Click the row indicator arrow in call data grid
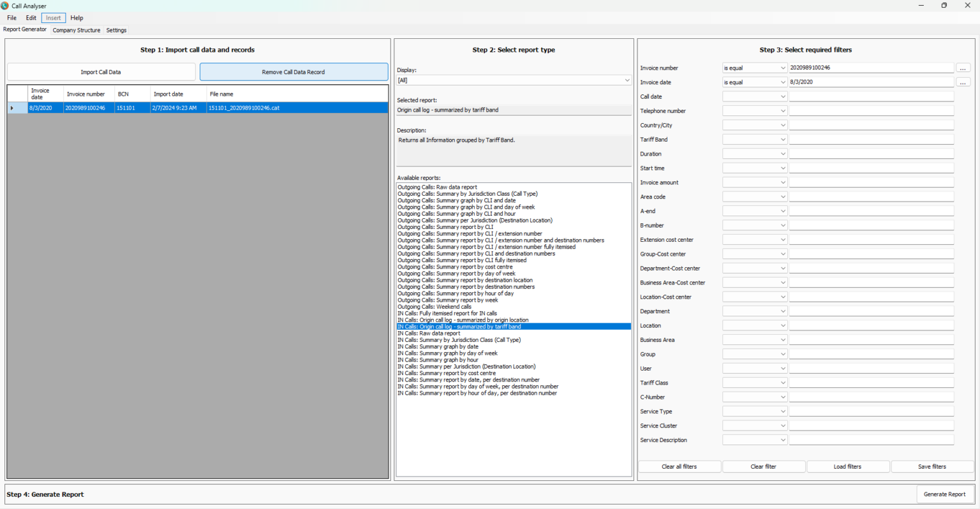This screenshot has width=980, height=509. click(x=11, y=108)
